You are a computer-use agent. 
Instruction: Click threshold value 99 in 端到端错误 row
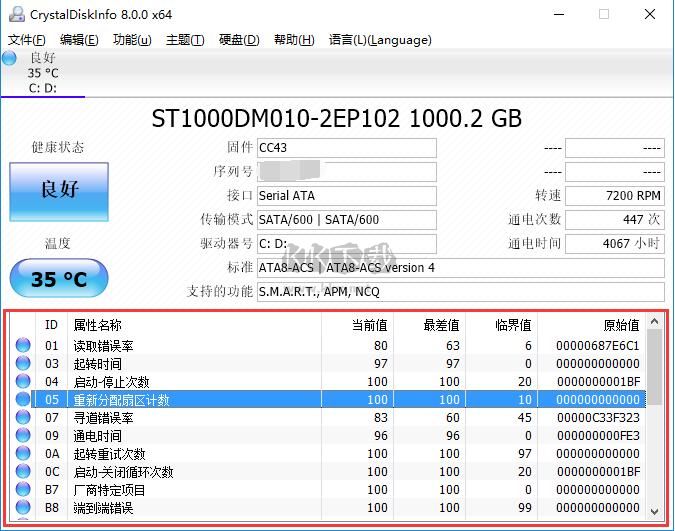tap(524, 508)
